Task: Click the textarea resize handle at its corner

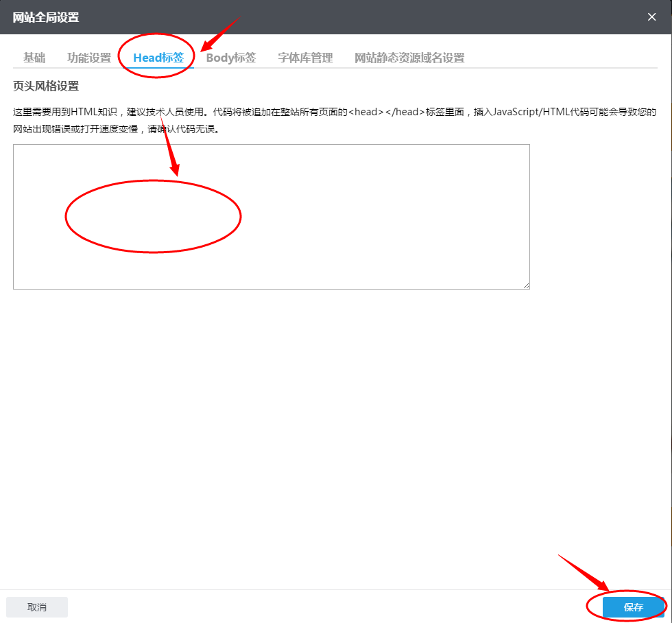Action: (526, 285)
